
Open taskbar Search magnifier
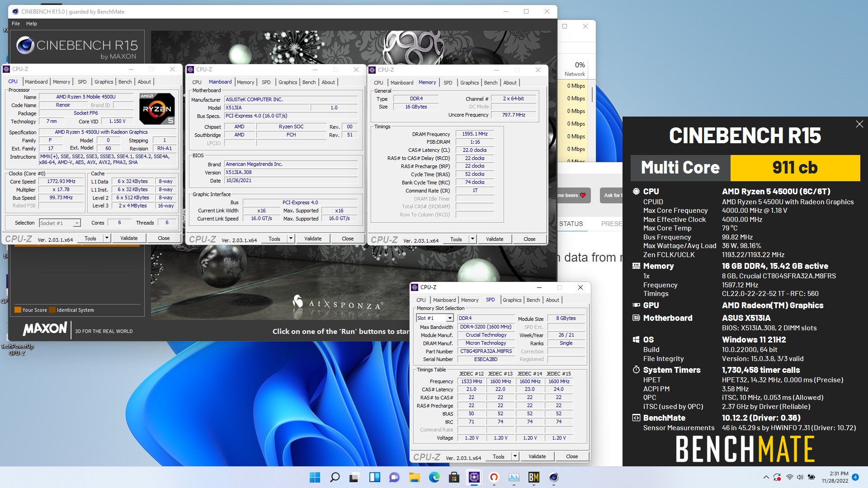[335, 477]
